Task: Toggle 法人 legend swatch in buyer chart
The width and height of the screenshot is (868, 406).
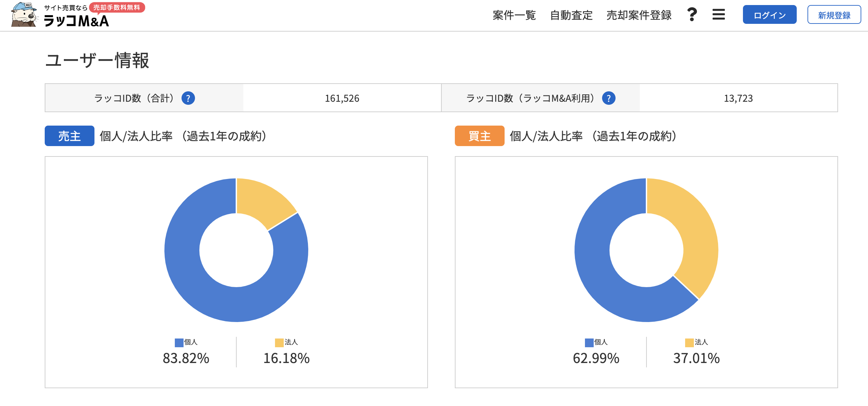Action: [689, 343]
